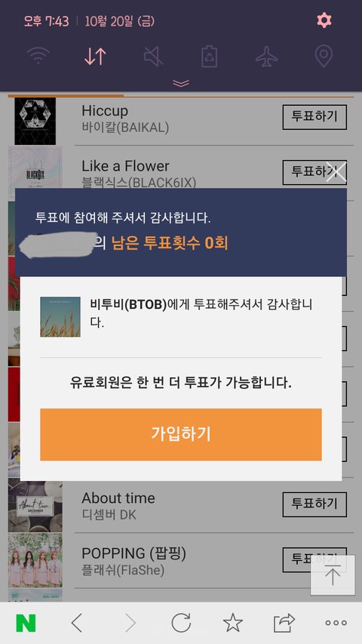Open settings gear in notification panel

324,20
